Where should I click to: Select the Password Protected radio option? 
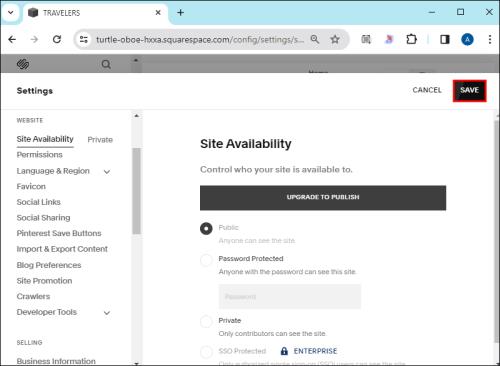[x=206, y=260]
